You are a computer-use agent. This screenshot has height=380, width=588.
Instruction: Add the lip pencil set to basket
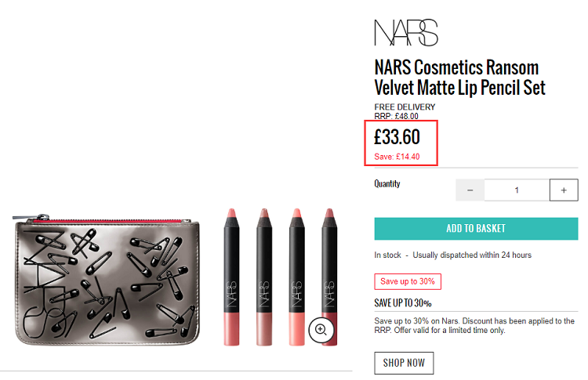(x=476, y=228)
